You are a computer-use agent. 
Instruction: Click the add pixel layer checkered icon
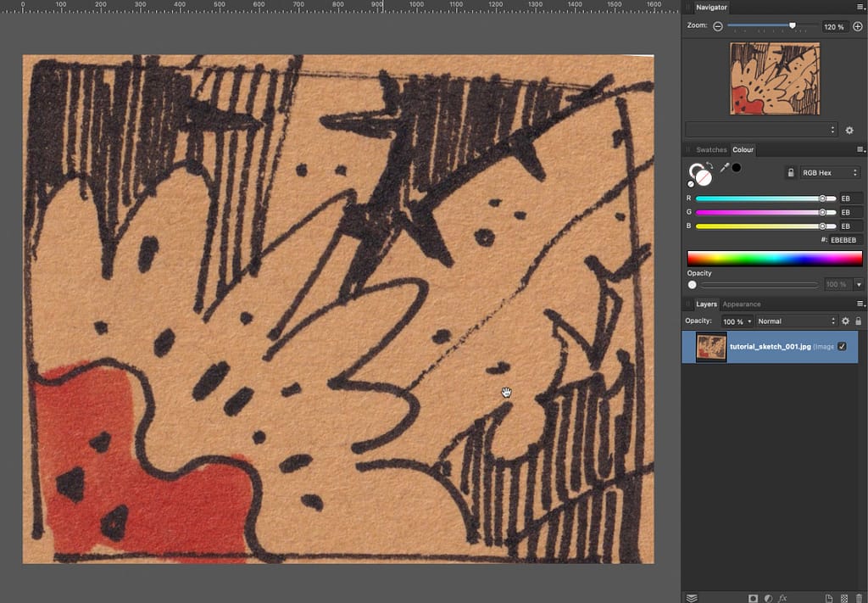tap(843, 598)
